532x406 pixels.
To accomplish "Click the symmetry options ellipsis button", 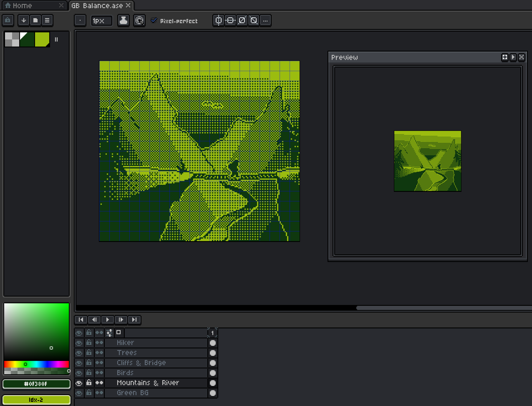I will [265, 20].
